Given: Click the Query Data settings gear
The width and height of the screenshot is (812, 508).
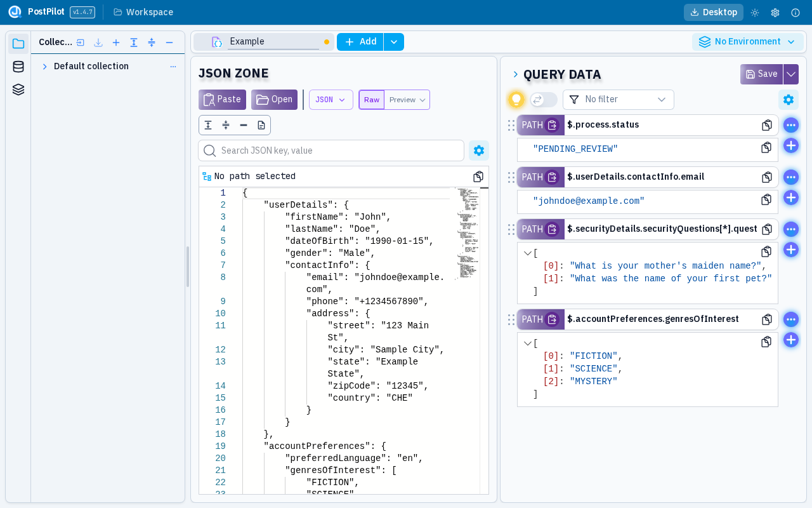Looking at the screenshot, I should (789, 100).
